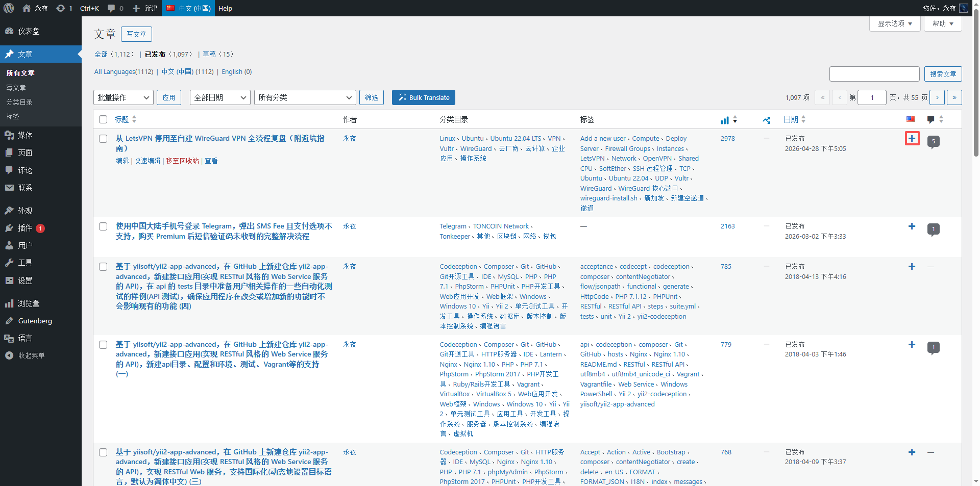Open 5 comments on the LetsVPN post

(x=934, y=142)
